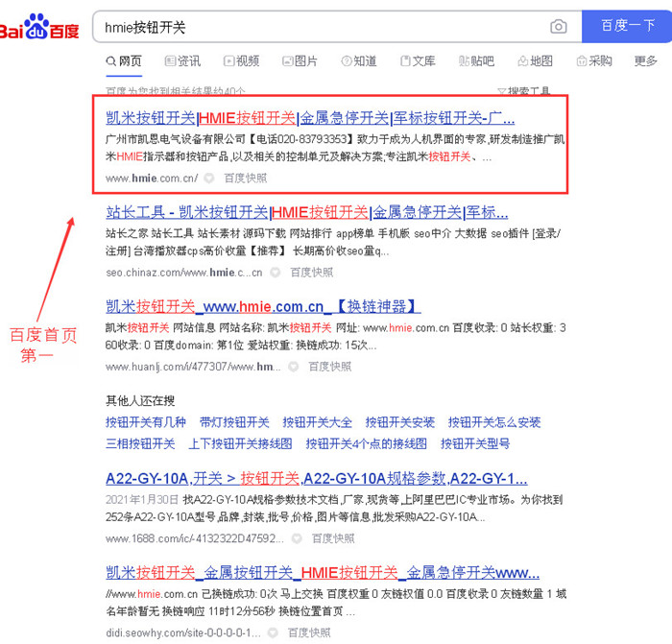The height and width of the screenshot is (644, 672).
Task: Expand the arrow beside www.hmie.com.cn URL
Action: pos(209,179)
